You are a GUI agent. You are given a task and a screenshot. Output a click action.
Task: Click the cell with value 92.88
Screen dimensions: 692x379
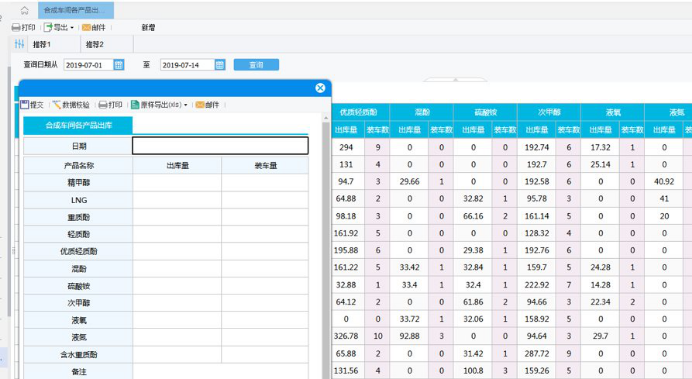tap(410, 336)
